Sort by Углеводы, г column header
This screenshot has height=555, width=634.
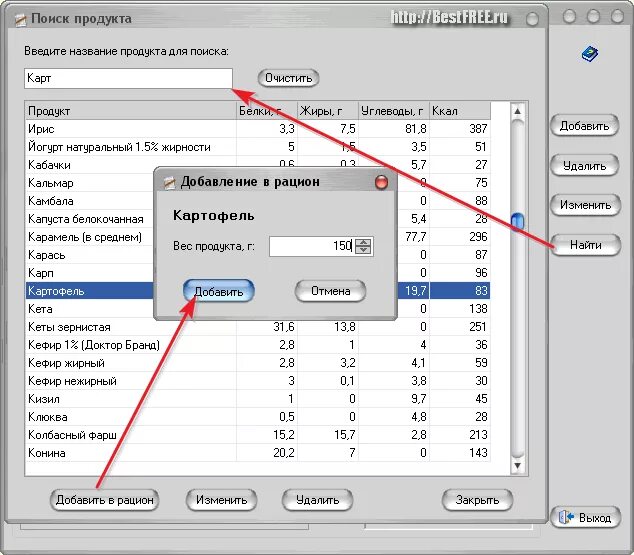pyautogui.click(x=394, y=111)
